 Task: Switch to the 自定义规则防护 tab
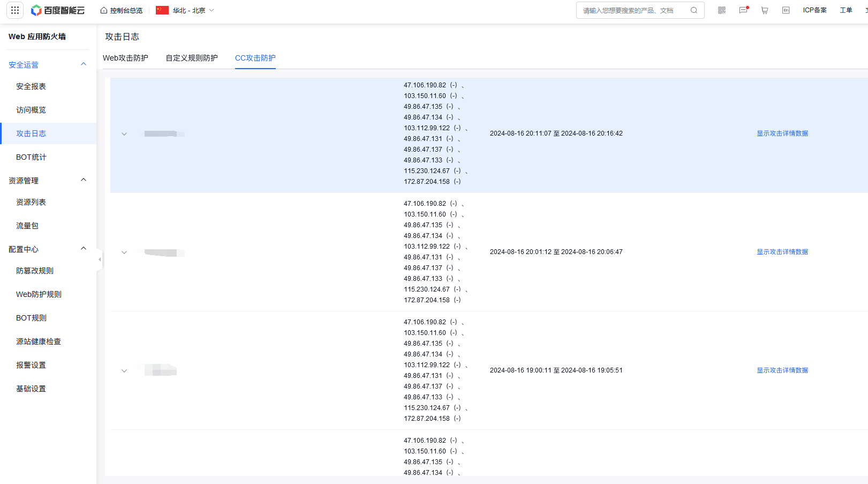coord(192,58)
